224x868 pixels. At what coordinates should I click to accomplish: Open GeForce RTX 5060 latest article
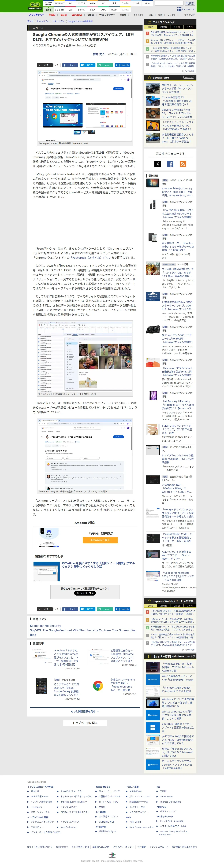[178, 338]
